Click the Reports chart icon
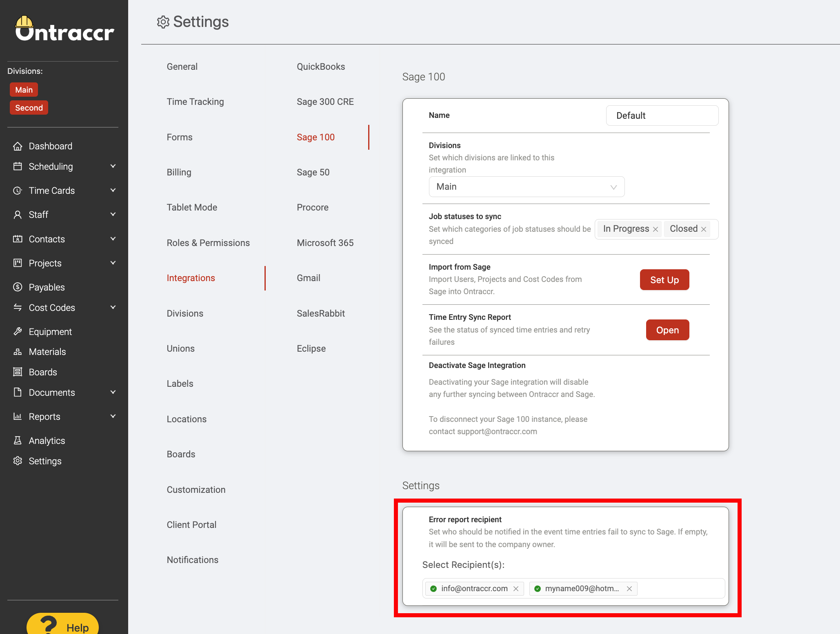 point(18,417)
